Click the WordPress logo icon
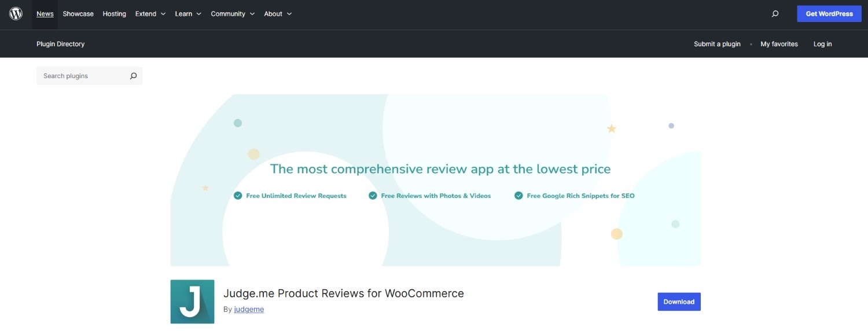This screenshot has width=868, height=331. pos(16,14)
